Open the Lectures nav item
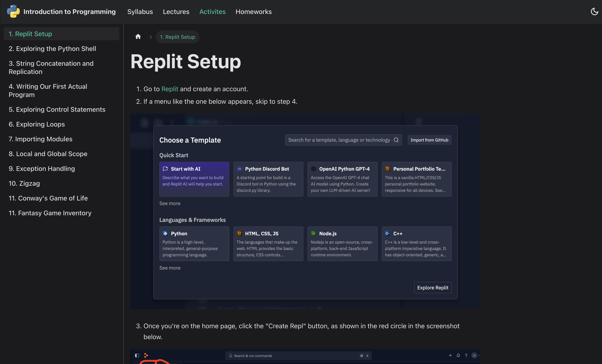 (x=176, y=12)
